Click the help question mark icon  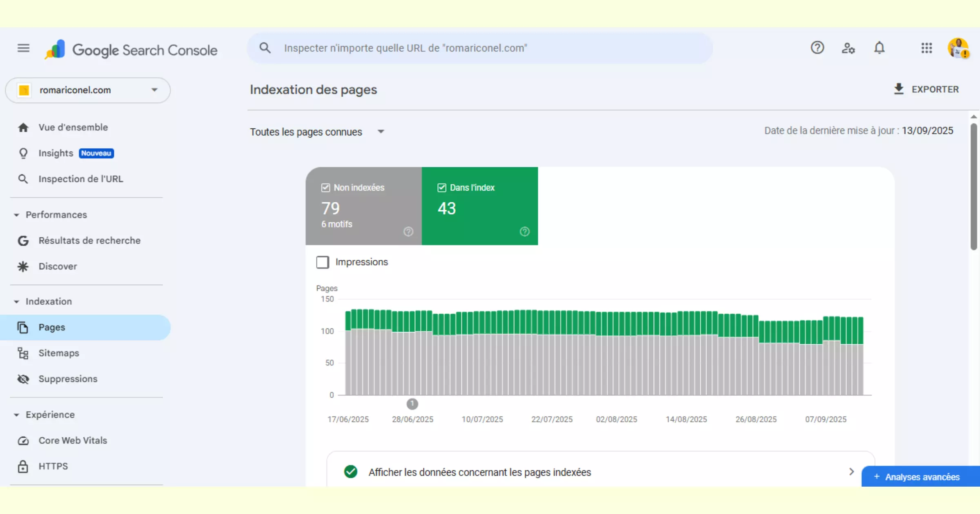817,48
